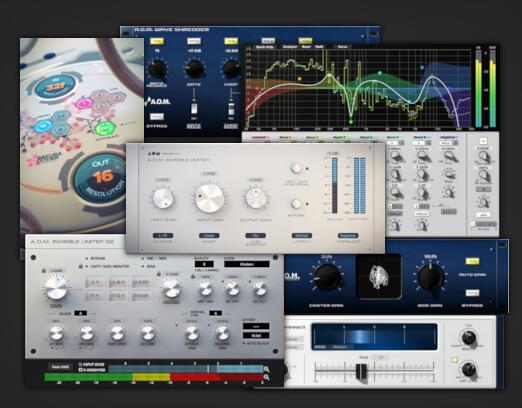Click the cyan hexagon button in dither plugin

pyautogui.click(x=43, y=126)
